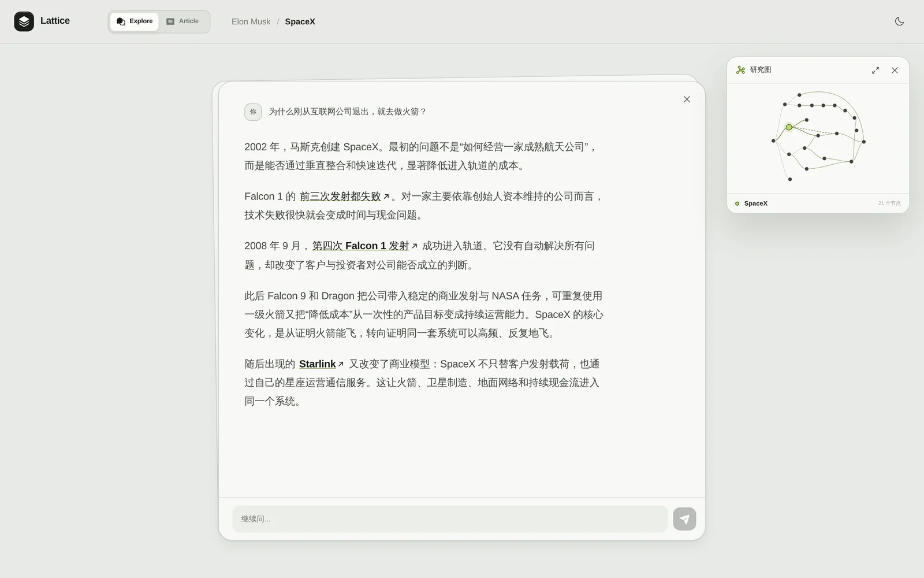924x578 pixels.
Task: Toggle dark mode moon icon
Action: [899, 21]
